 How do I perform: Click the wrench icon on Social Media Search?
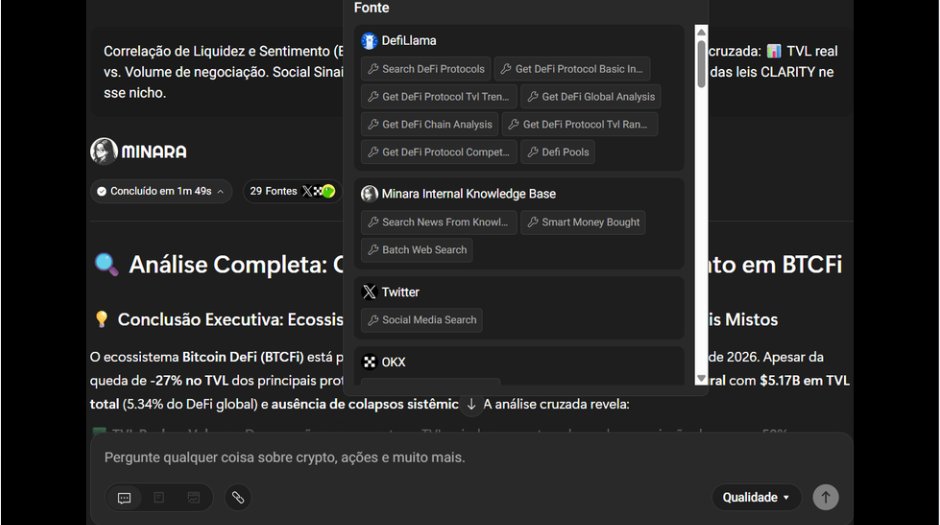[373, 320]
